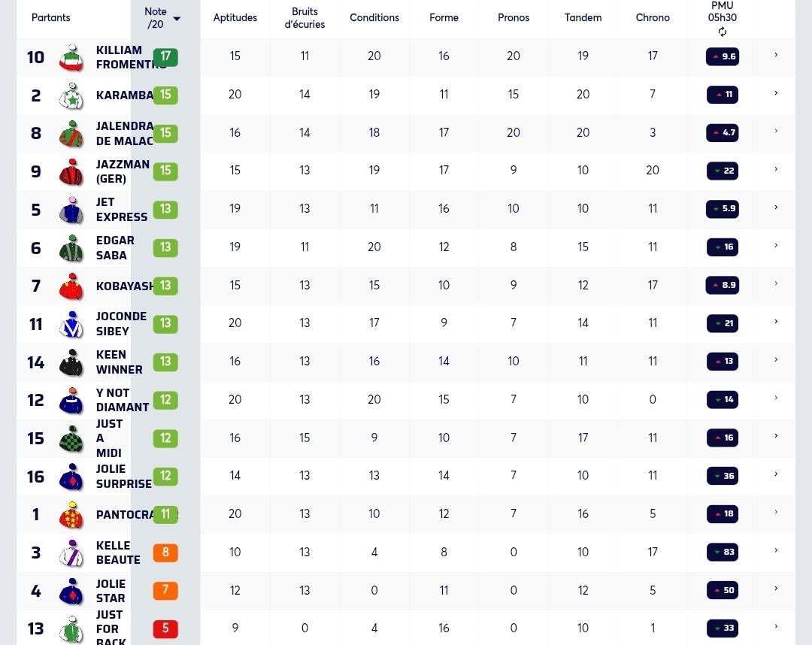Click Pantocrat's red silk with yellow stars
This screenshot has height=645, width=812.
(x=71, y=515)
